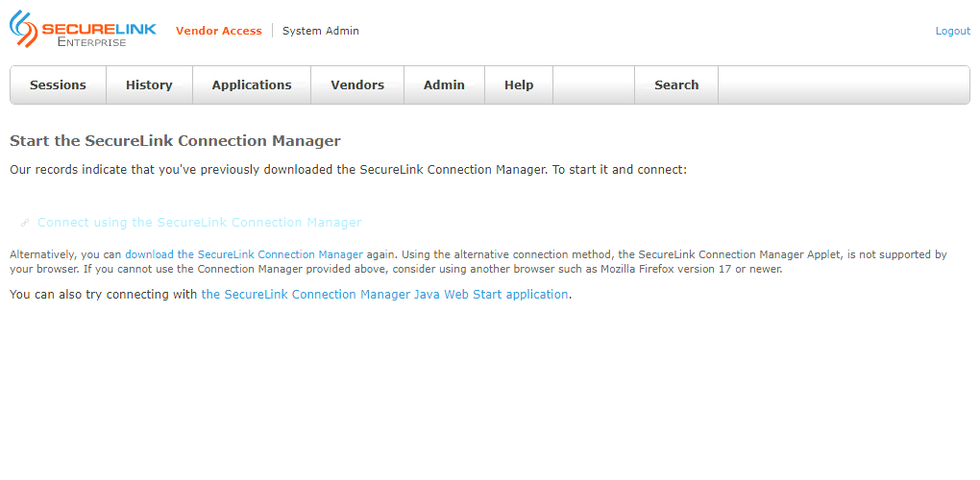This screenshot has width=980, height=480.
Task: Open the Admin menu tab
Action: (x=444, y=85)
